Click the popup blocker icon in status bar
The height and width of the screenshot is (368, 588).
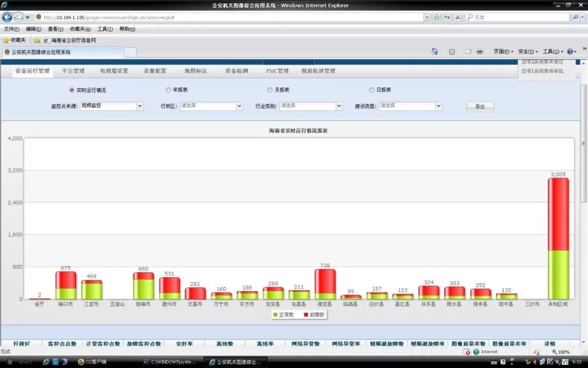[467, 352]
